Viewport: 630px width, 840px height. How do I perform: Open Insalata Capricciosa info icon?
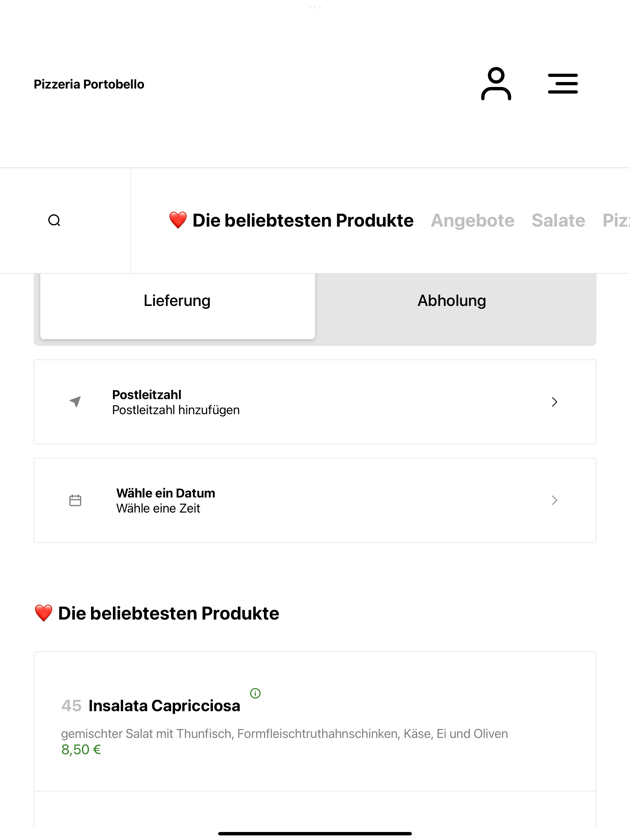pyautogui.click(x=255, y=693)
